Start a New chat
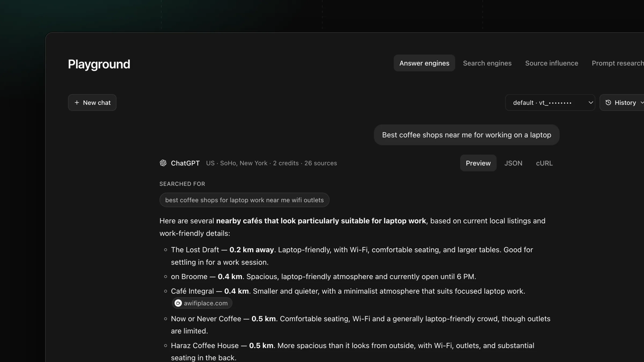Image resolution: width=644 pixels, height=362 pixels. [92, 103]
